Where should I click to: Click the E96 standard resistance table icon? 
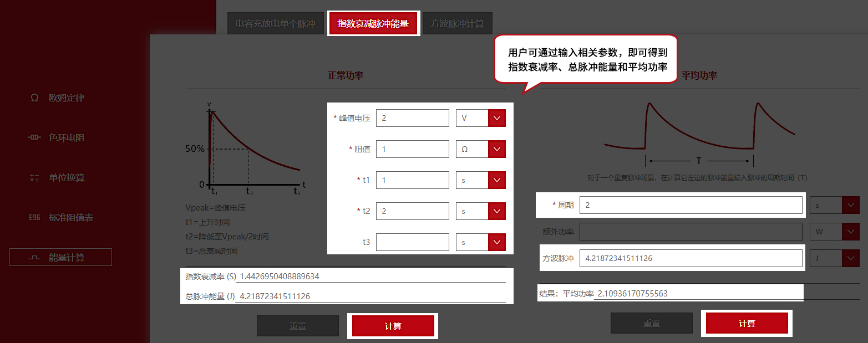pos(34,218)
